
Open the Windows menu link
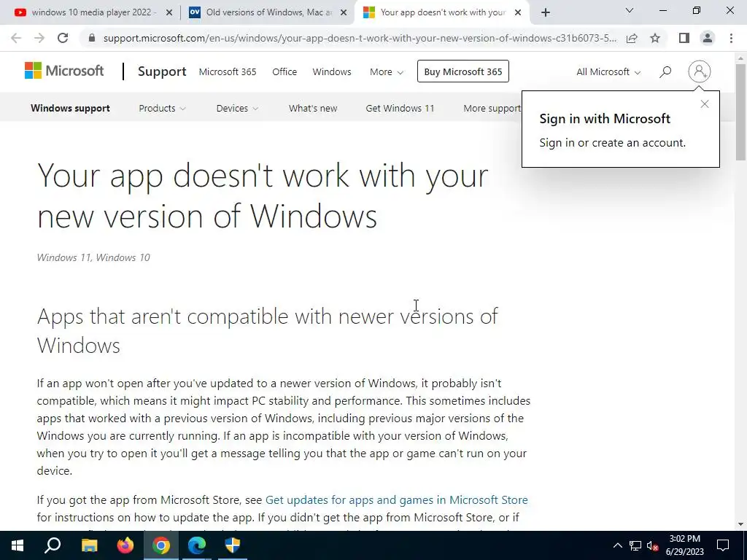click(332, 72)
